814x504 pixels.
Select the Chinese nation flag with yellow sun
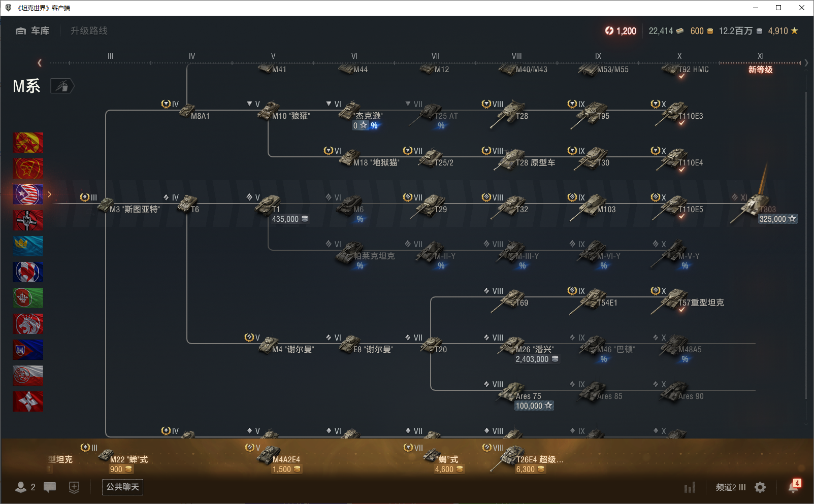coord(28,143)
